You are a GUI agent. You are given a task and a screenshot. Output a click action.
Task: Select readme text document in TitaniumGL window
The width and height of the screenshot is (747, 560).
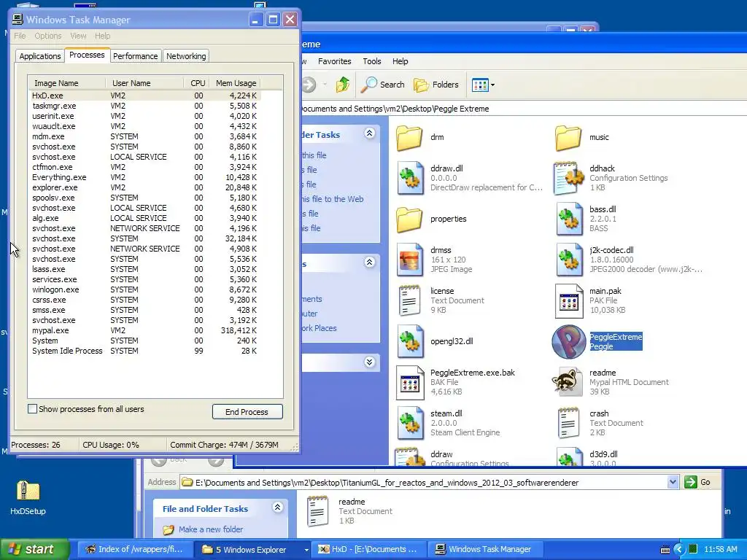(318, 511)
